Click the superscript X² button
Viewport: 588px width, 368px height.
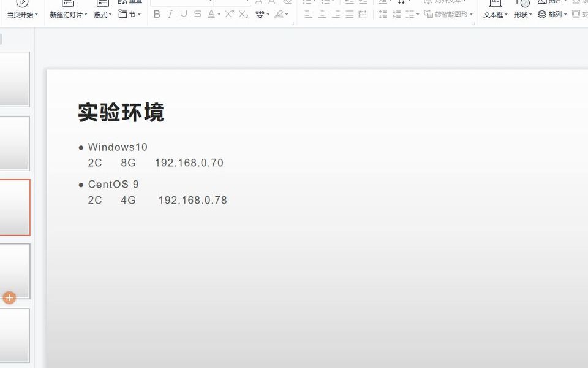pos(228,14)
